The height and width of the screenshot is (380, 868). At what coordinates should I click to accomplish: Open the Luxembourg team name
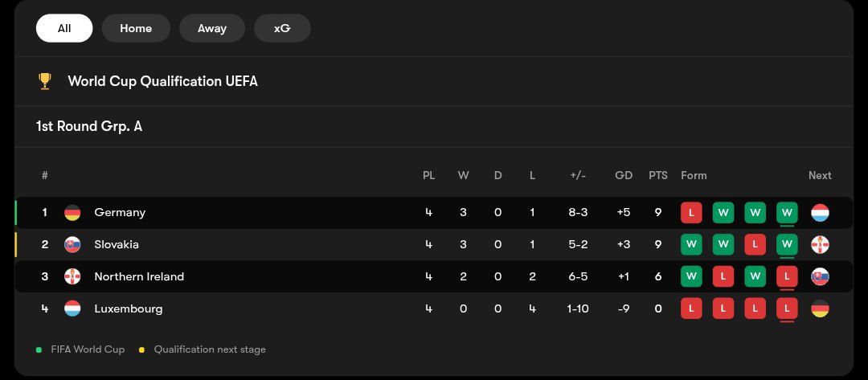point(128,308)
